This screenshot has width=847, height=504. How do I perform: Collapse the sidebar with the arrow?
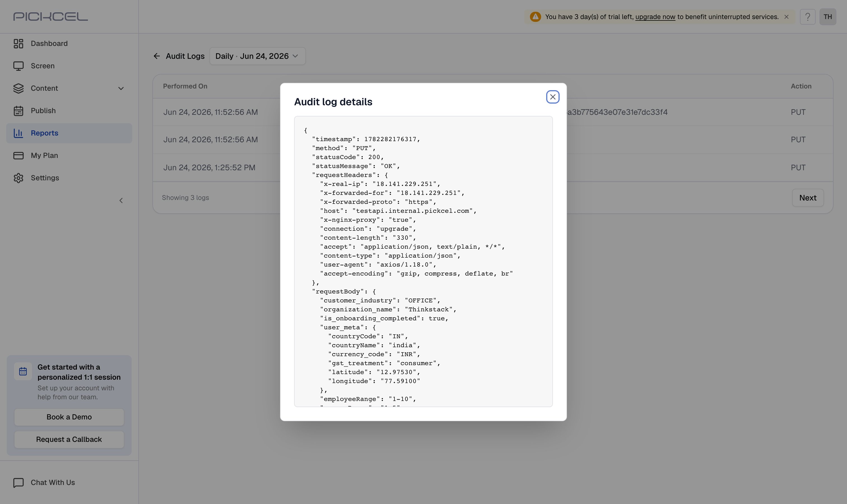(121, 201)
